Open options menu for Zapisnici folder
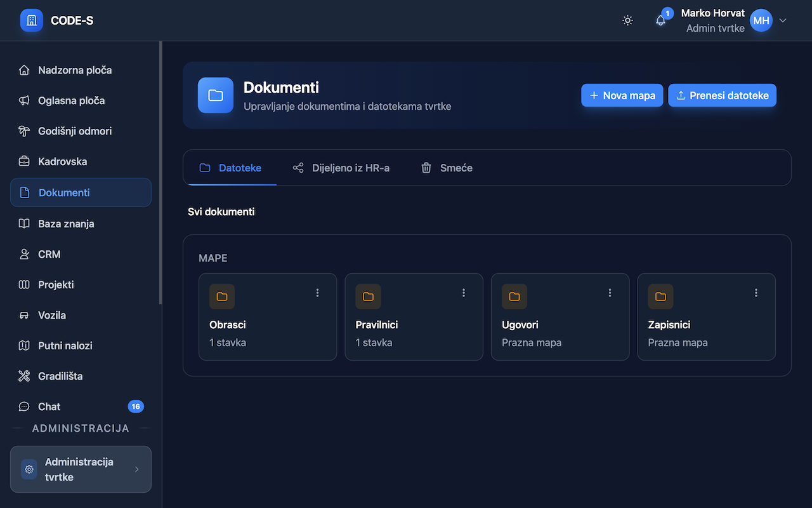 click(x=756, y=293)
